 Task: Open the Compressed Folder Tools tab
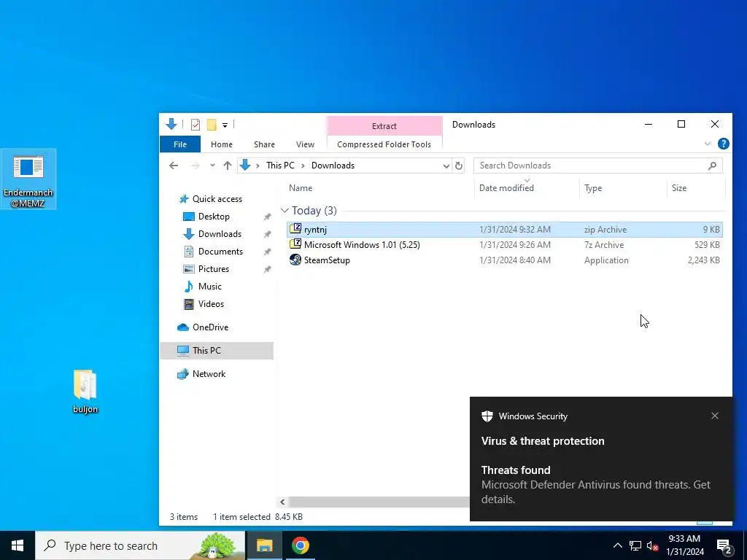click(384, 144)
